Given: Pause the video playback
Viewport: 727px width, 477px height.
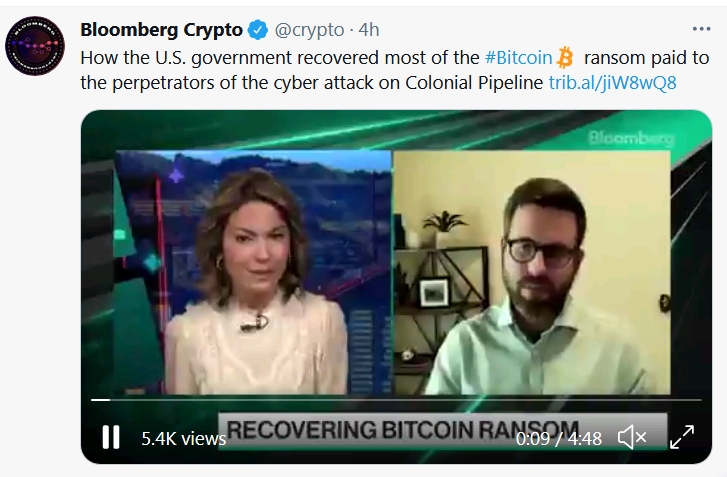Looking at the screenshot, I should [111, 437].
